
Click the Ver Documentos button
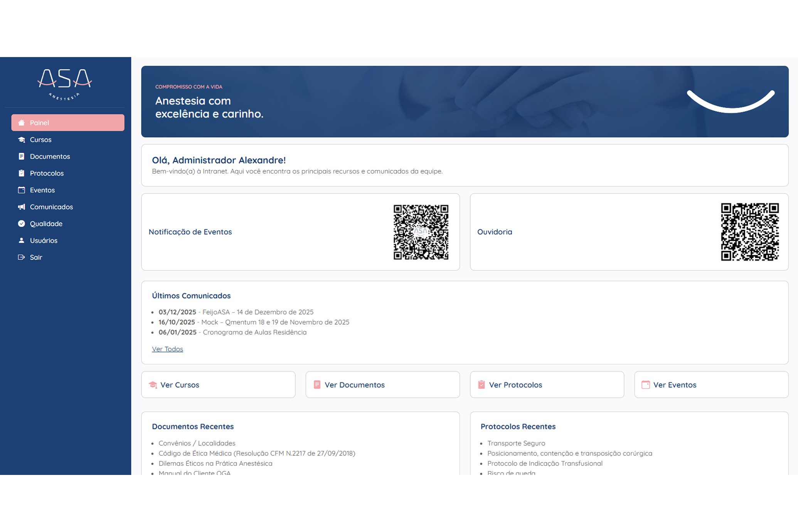tap(382, 385)
